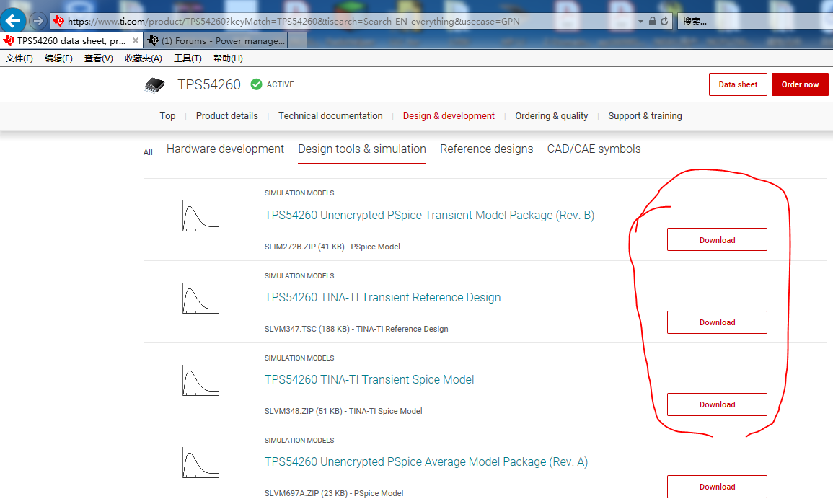This screenshot has width=833, height=504.
Task: Select the Hardware development tab
Action: click(225, 149)
